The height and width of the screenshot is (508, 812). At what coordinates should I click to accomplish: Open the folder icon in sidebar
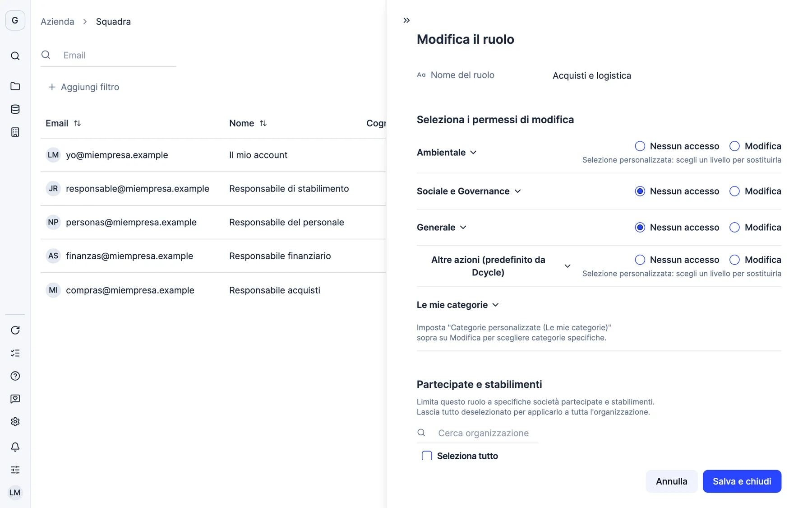pyautogui.click(x=15, y=86)
